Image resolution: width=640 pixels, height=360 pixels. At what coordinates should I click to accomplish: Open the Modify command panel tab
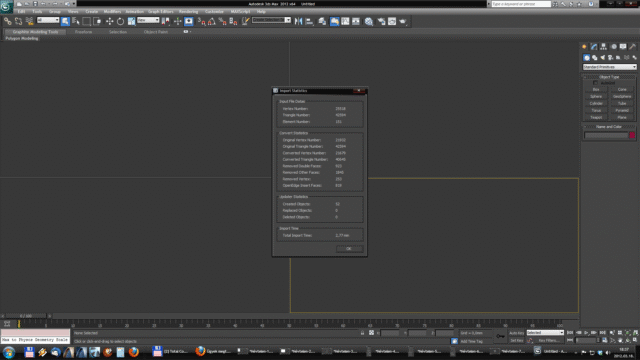click(x=594, y=47)
